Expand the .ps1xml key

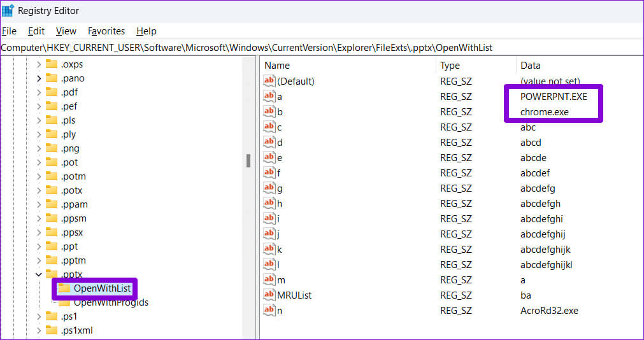click(x=39, y=330)
